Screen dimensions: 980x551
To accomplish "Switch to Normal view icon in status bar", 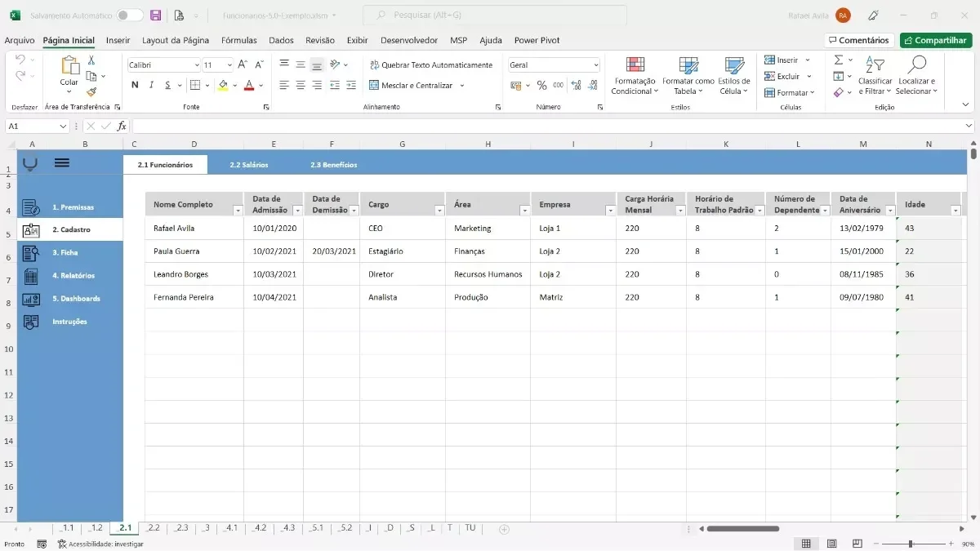I will (806, 544).
